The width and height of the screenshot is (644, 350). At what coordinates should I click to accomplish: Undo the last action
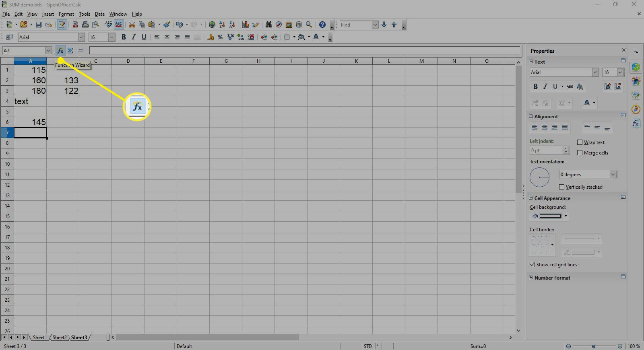click(180, 25)
